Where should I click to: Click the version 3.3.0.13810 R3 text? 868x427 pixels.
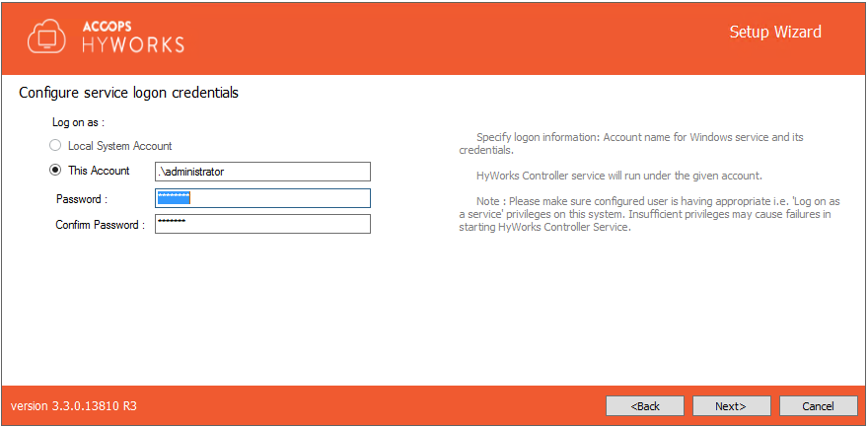74,406
